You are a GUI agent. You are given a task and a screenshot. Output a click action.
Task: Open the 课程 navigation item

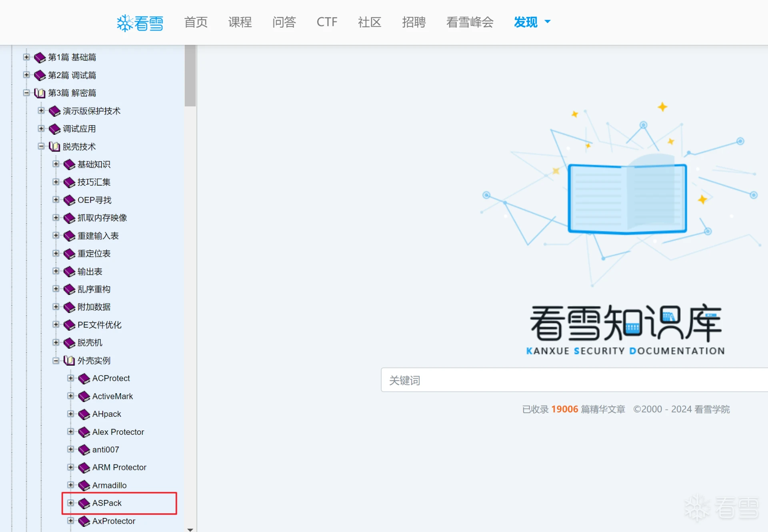(240, 22)
